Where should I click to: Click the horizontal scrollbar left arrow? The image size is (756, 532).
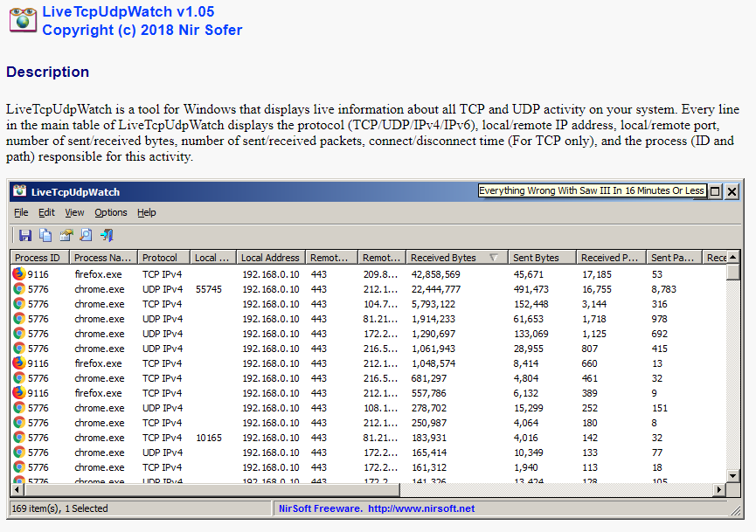point(17,489)
